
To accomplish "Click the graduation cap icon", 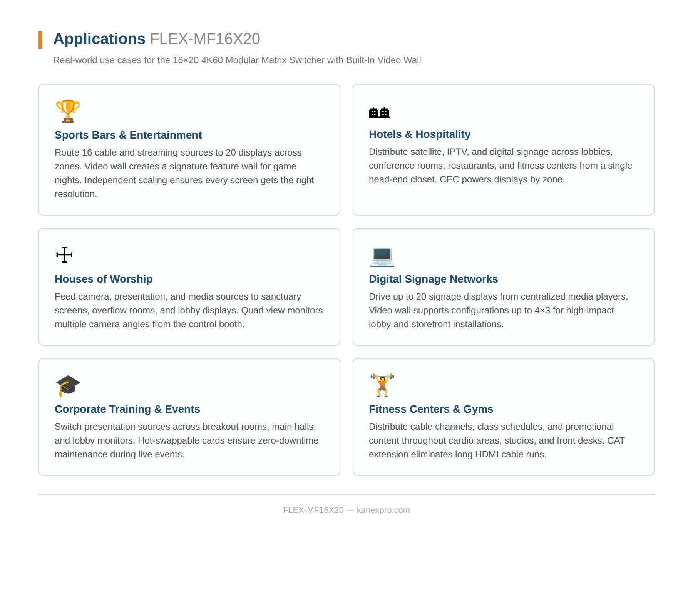I will [x=68, y=385].
